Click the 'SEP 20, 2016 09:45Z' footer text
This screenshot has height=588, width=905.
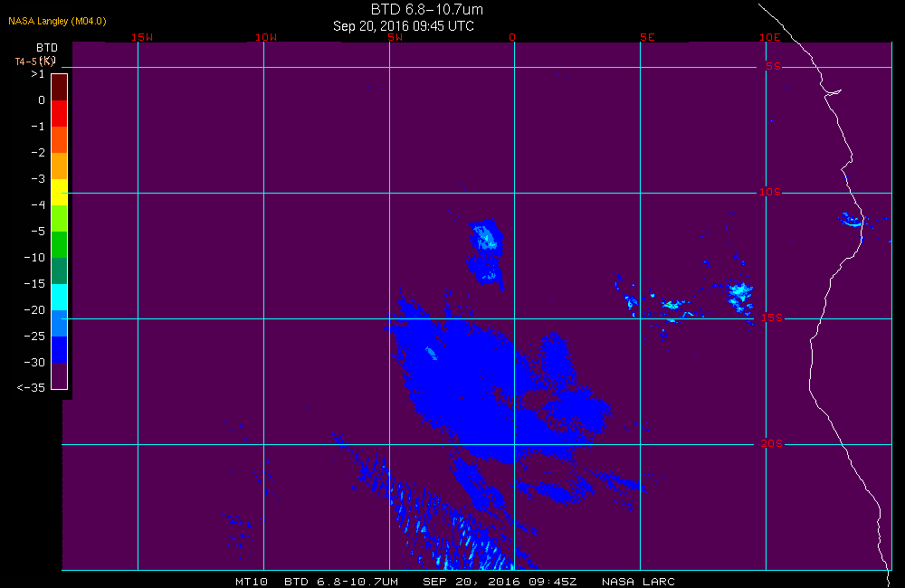point(500,582)
